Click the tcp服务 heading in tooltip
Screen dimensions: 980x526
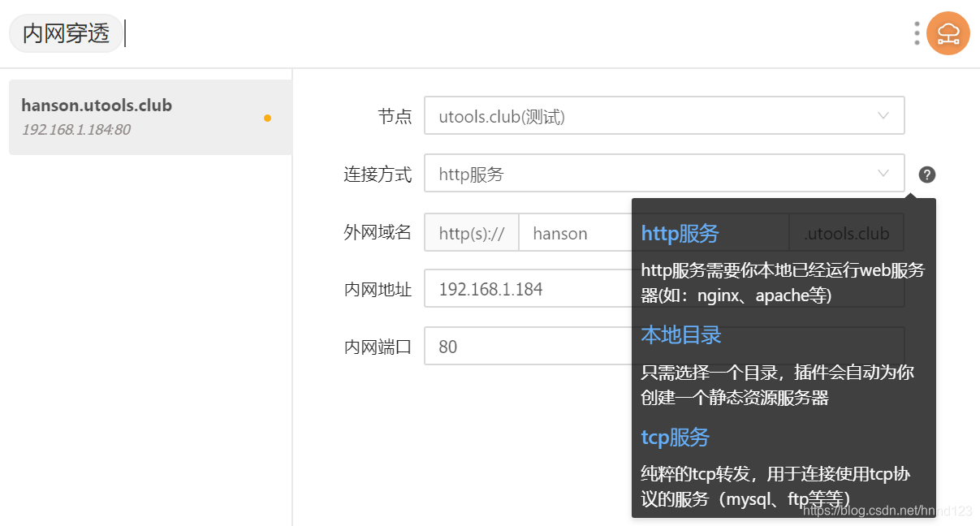[x=676, y=438]
